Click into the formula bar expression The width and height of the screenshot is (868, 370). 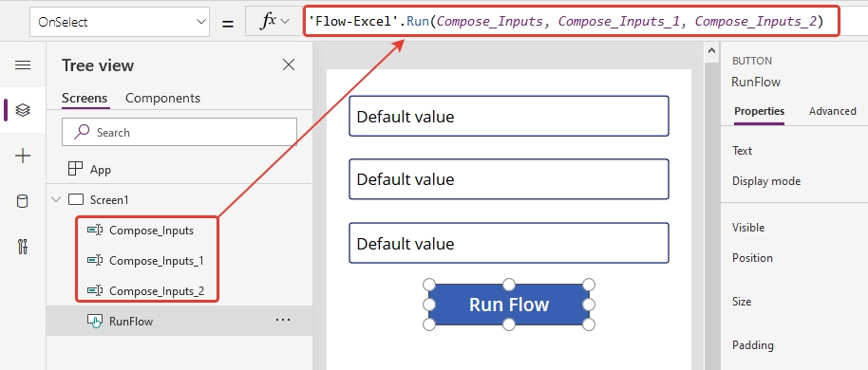(x=572, y=22)
